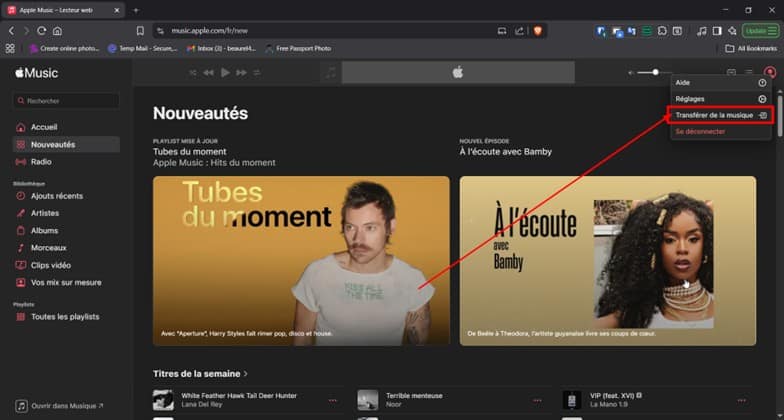784x420 pixels.
Task: Open the Temp Mail bookmark
Action: click(143, 48)
